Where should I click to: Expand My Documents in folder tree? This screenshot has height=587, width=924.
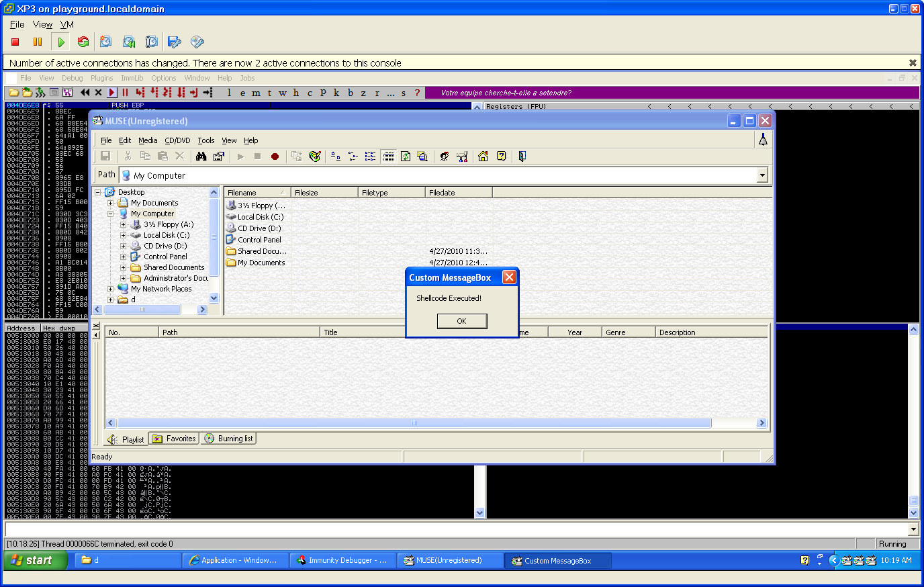(110, 203)
